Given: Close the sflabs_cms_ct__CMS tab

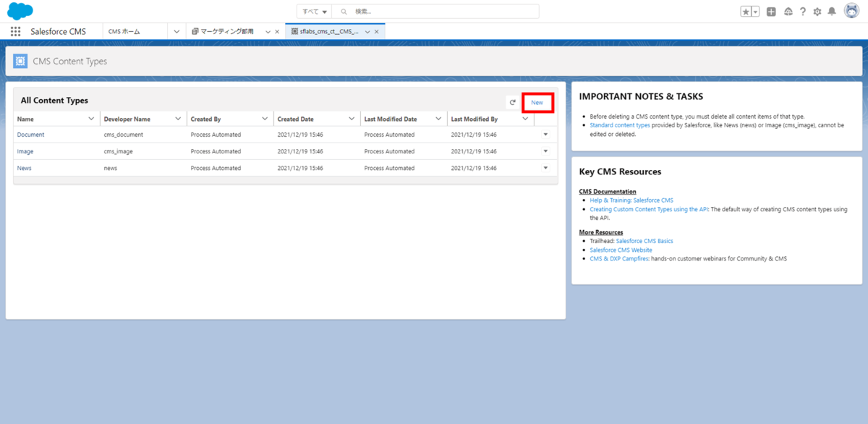Looking at the screenshot, I should [377, 32].
